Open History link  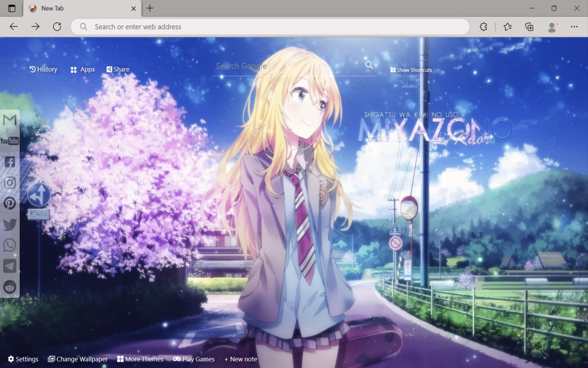coord(43,69)
